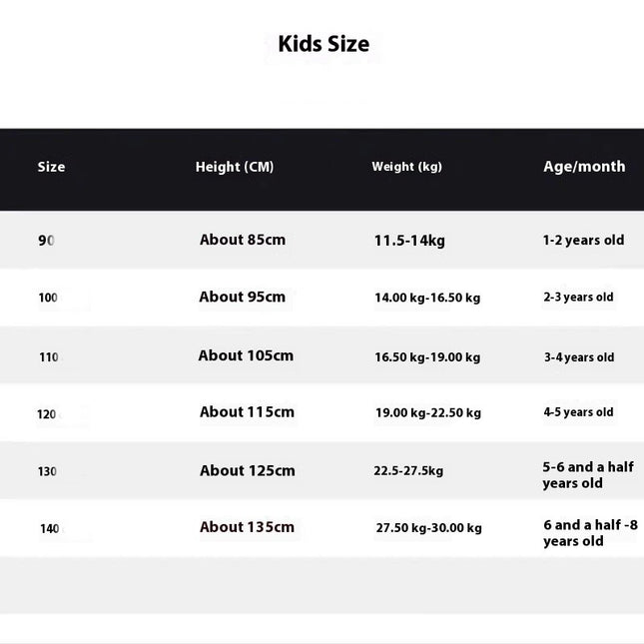Click the 11.5-14kg weight cell
Viewport: 644px width, 644px height.
click(409, 241)
